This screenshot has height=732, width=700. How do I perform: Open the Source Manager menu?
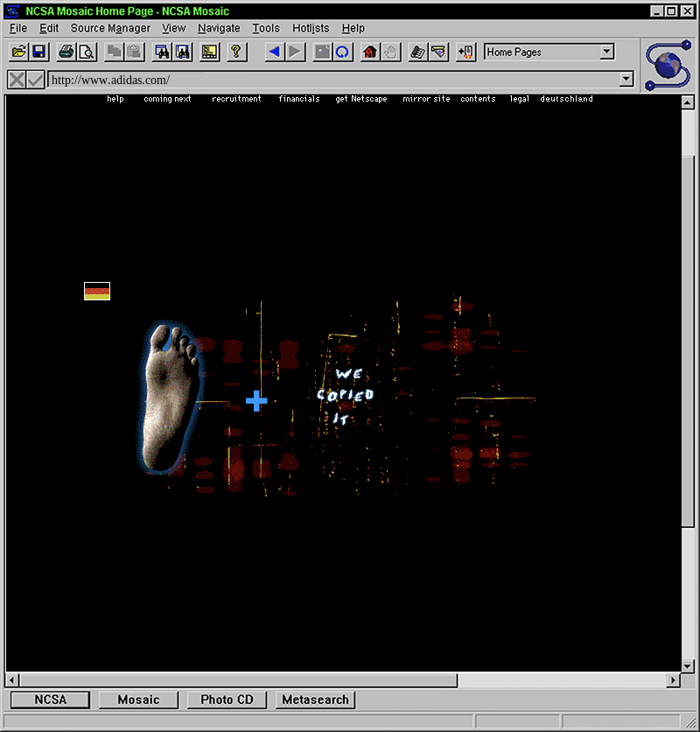coord(110,28)
